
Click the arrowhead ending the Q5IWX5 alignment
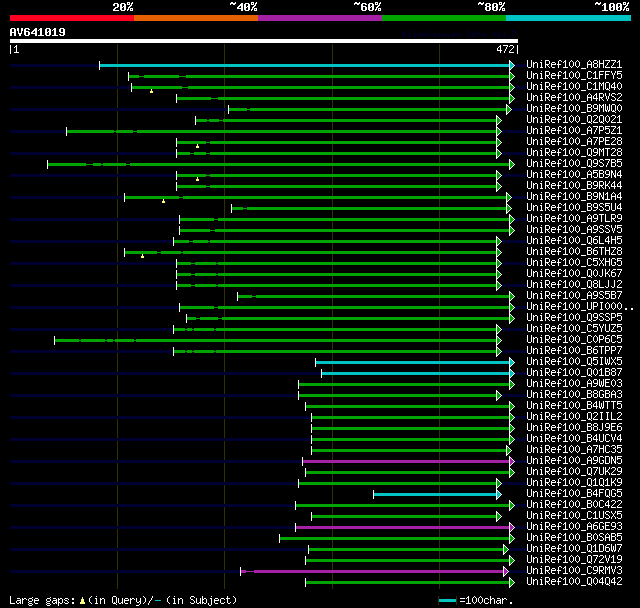(512, 363)
